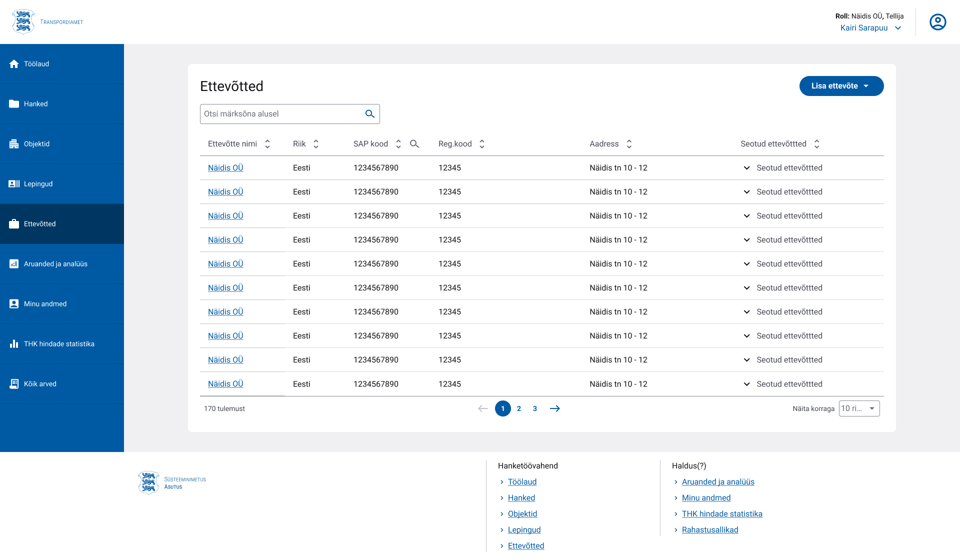Sort by Reg.kood column arrows
The height and width of the screenshot is (560, 960).
point(482,144)
